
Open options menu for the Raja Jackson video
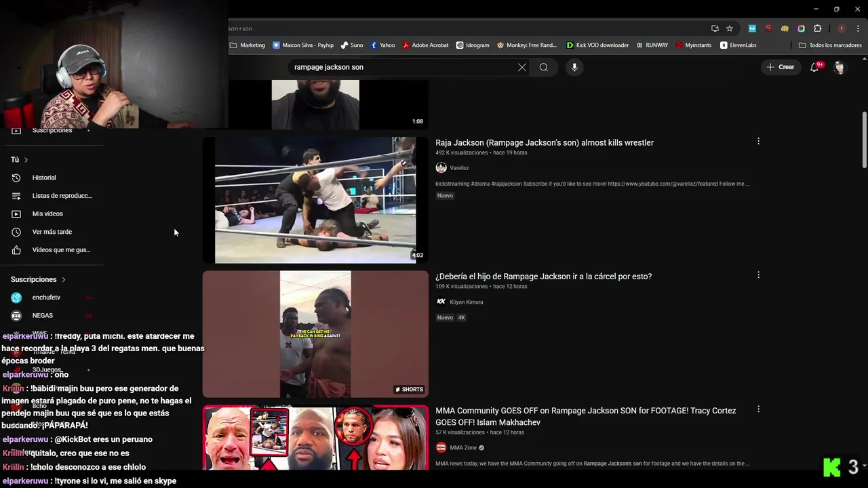[x=758, y=141]
